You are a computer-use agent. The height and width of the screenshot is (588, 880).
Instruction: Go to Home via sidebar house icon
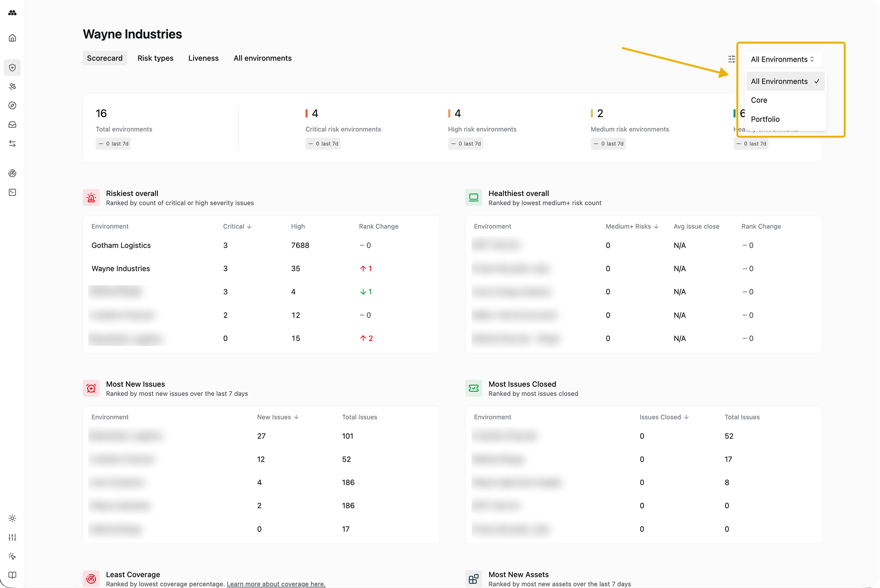[x=12, y=38]
